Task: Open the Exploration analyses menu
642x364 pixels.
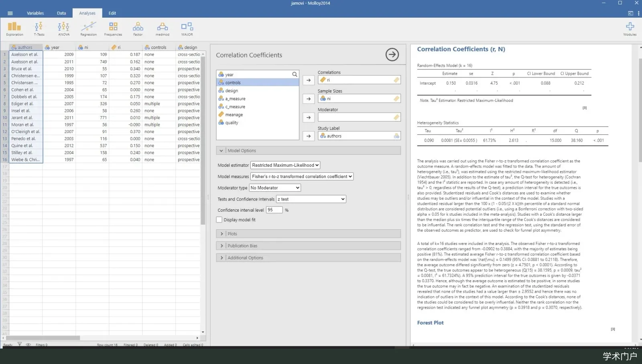Action: (x=14, y=29)
